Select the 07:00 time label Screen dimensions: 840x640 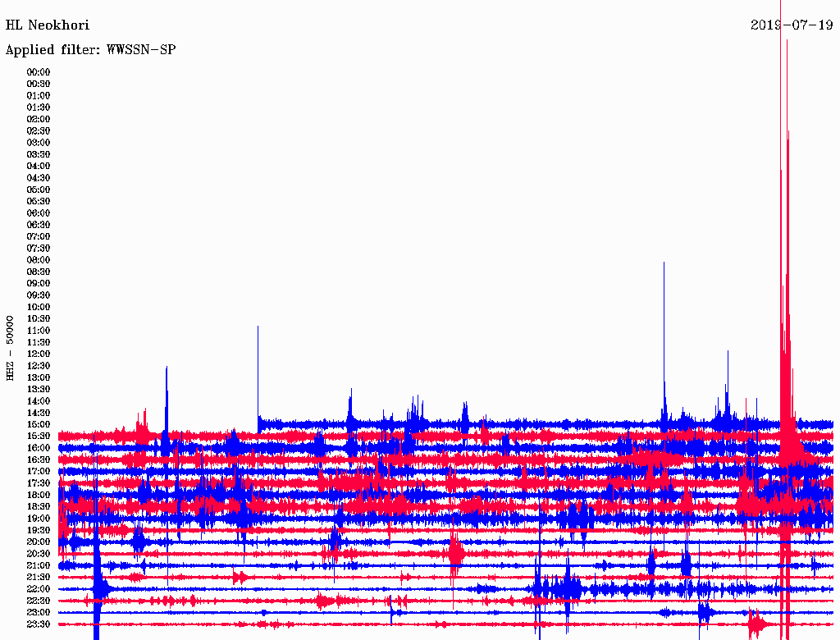39,236
